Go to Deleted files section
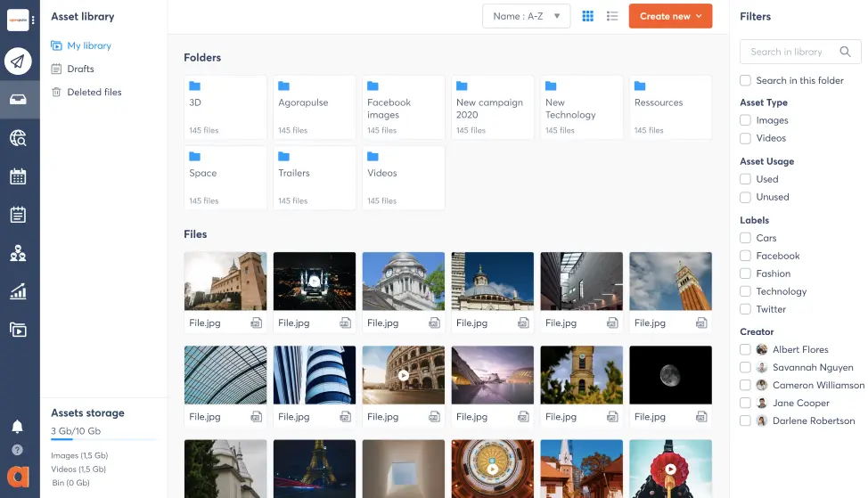 click(94, 92)
